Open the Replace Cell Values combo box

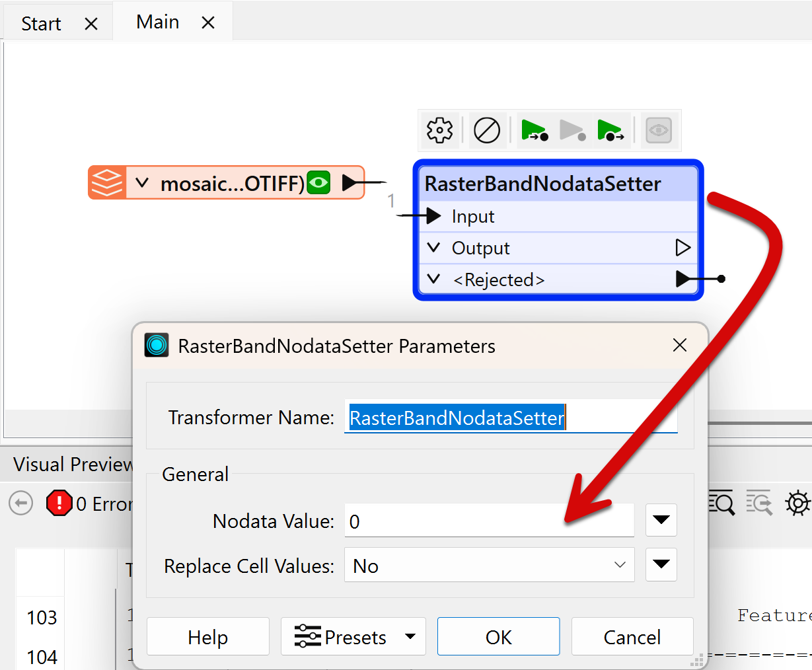489,566
